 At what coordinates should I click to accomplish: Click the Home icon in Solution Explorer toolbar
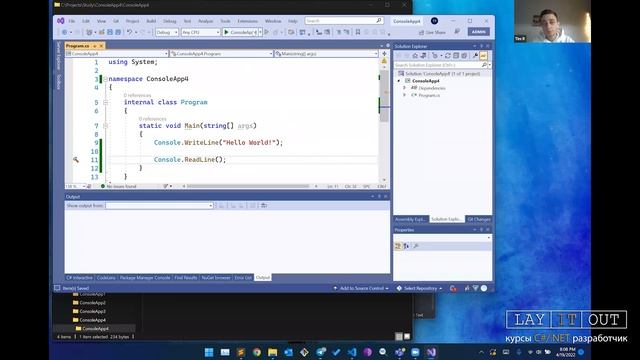(415, 56)
